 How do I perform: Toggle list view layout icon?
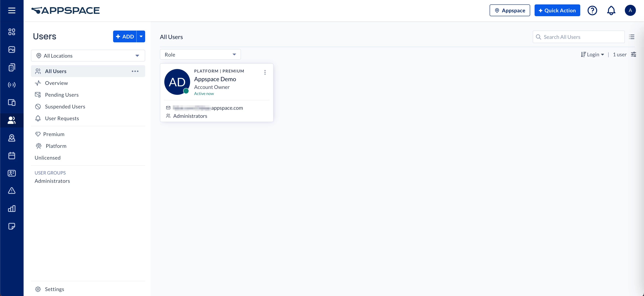point(631,37)
